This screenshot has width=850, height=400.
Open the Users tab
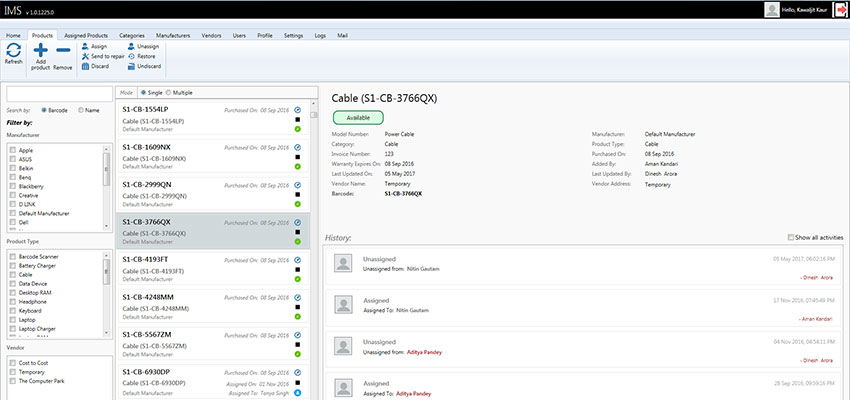coord(239,36)
